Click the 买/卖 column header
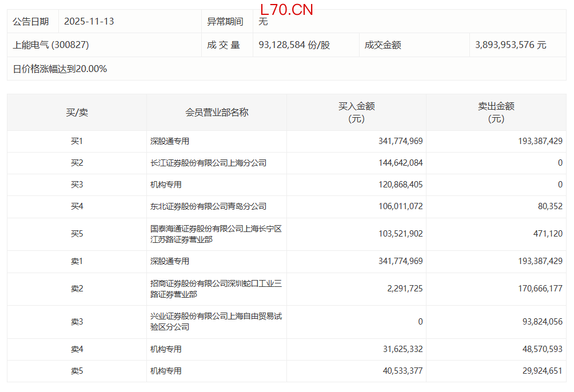 coord(77,113)
